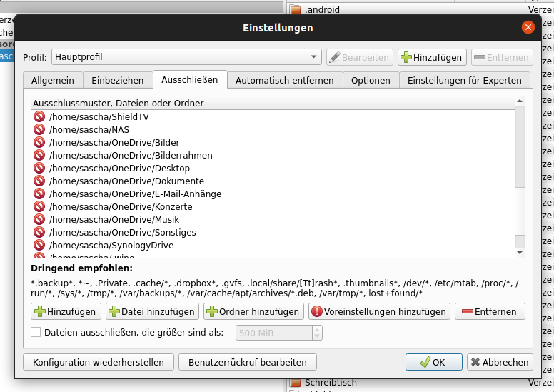The height and width of the screenshot is (392, 554).
Task: Select /home/sascha/OneDrive/Konzerte entry
Action: [x=273, y=206]
